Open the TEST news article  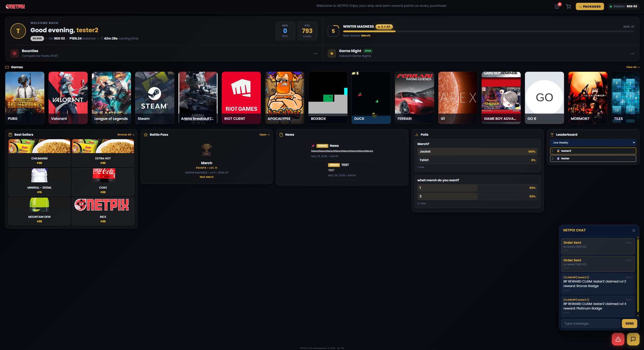(x=342, y=170)
